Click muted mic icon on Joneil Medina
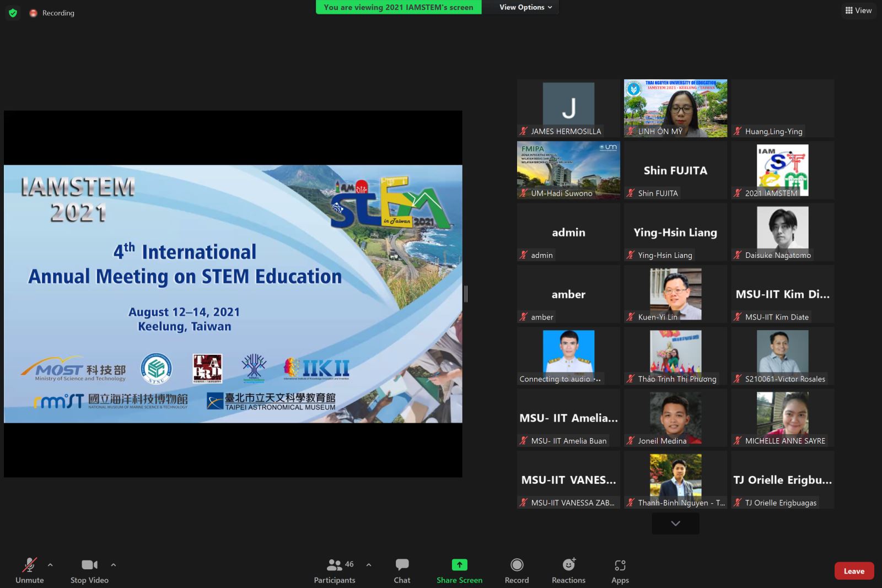The height and width of the screenshot is (588, 882). click(631, 441)
